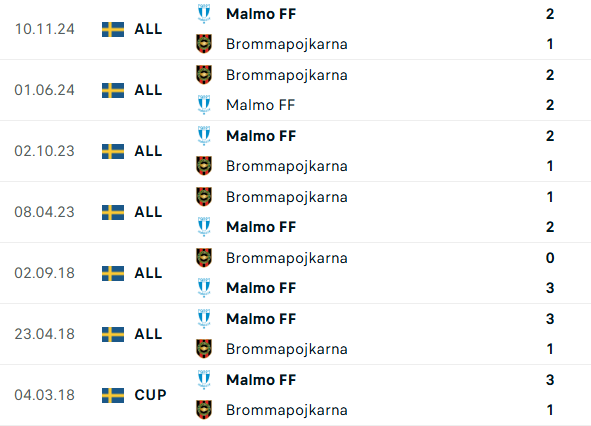Click Malmo FF crest in 10.11.24 match
591x426 pixels.
pos(204,14)
